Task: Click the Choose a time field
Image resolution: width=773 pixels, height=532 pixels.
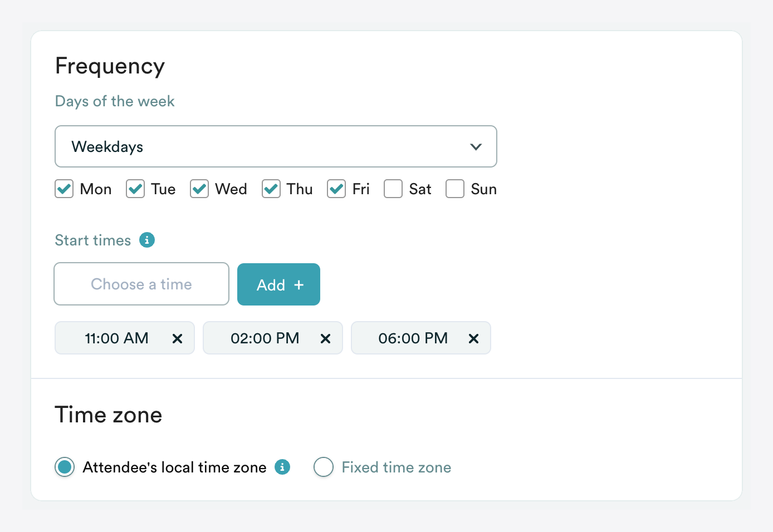Action: coord(141,284)
